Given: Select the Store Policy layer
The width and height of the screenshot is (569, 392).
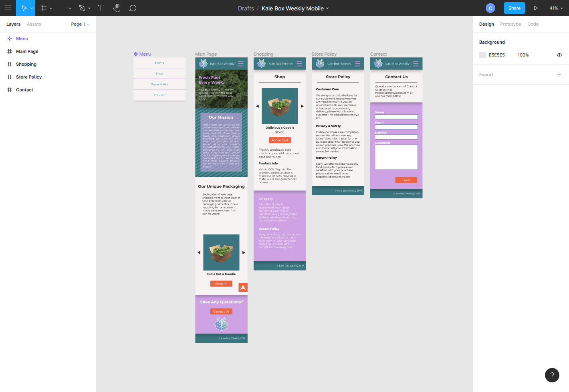Looking at the screenshot, I should coord(29,77).
